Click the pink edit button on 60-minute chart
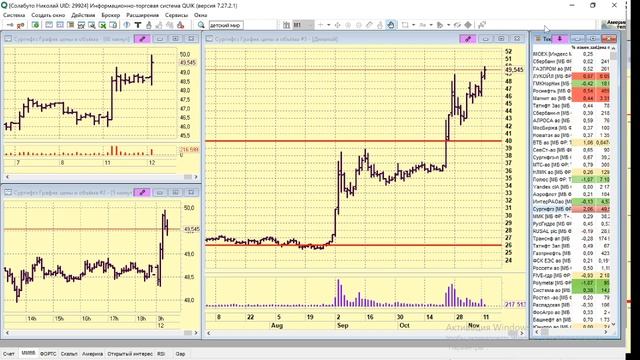This screenshot has height=360, width=640. 142,39
